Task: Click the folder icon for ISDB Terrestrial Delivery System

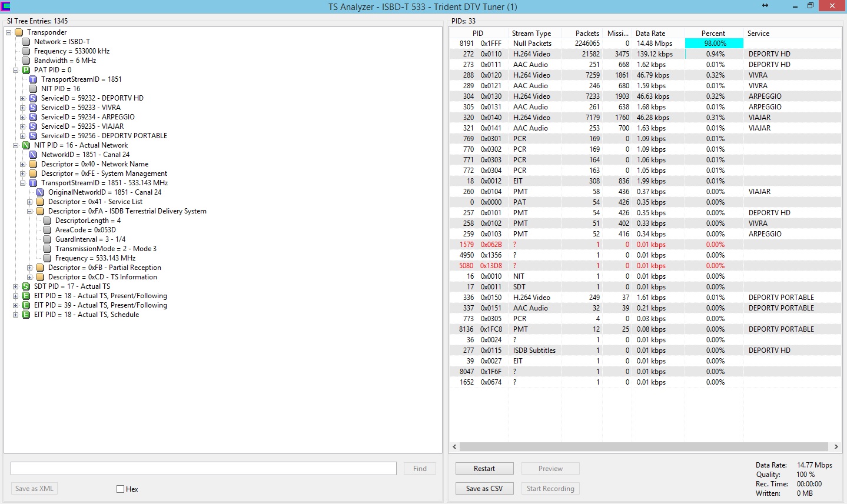Action: [x=40, y=211]
